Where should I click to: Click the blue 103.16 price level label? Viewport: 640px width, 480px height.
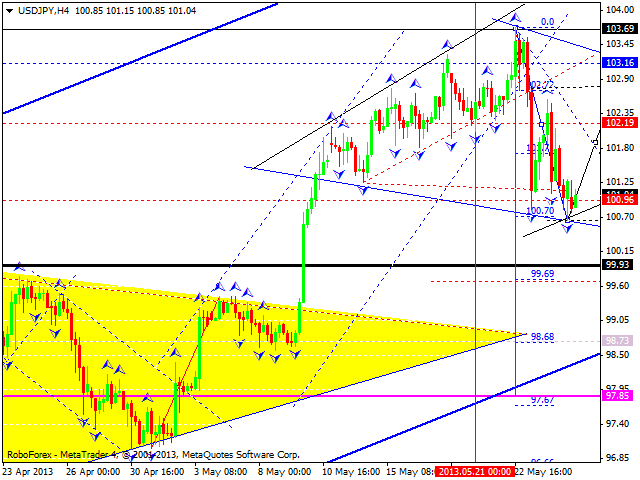[x=620, y=62]
